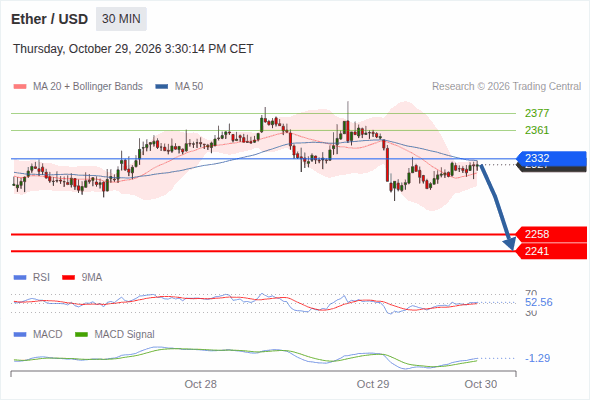Click the MACD value -1.29
This screenshot has height=400, width=590.
click(537, 358)
